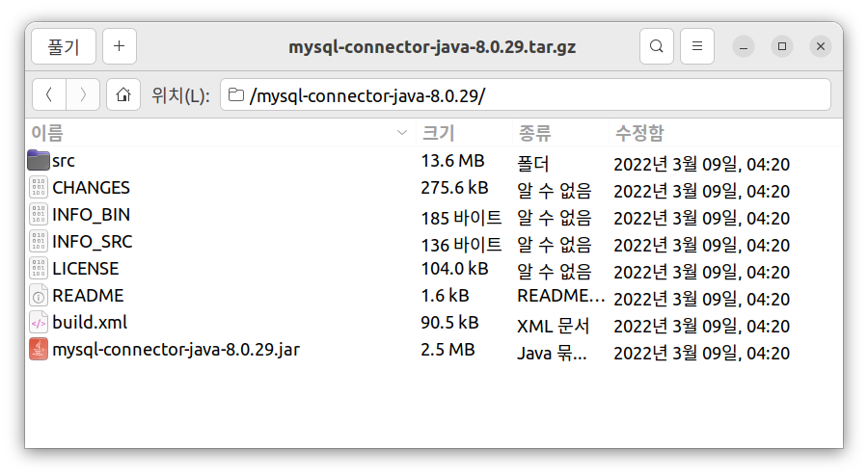The image size is (868, 476).
Task: Select the INFO_SRC file icon
Action: (39, 242)
